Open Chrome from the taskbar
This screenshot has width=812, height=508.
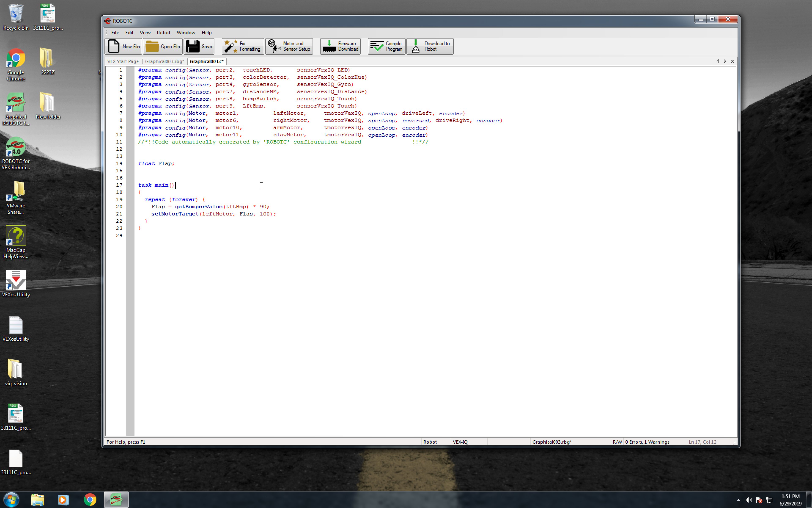point(90,500)
